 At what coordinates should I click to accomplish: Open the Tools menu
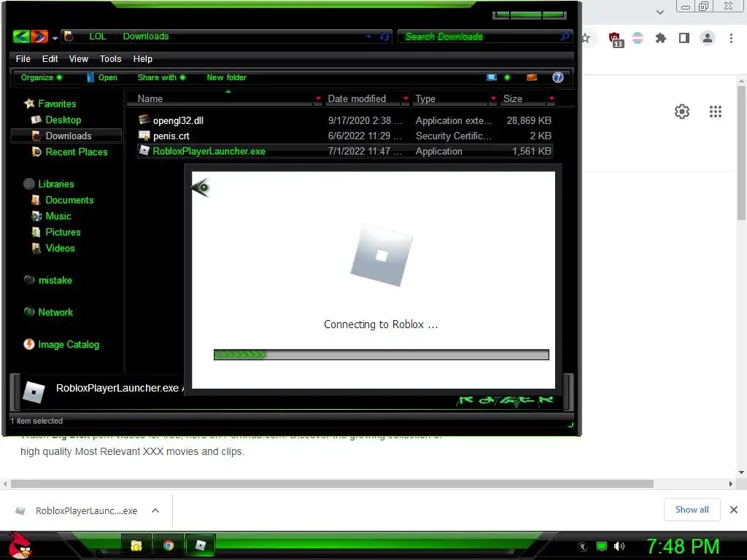coord(111,58)
